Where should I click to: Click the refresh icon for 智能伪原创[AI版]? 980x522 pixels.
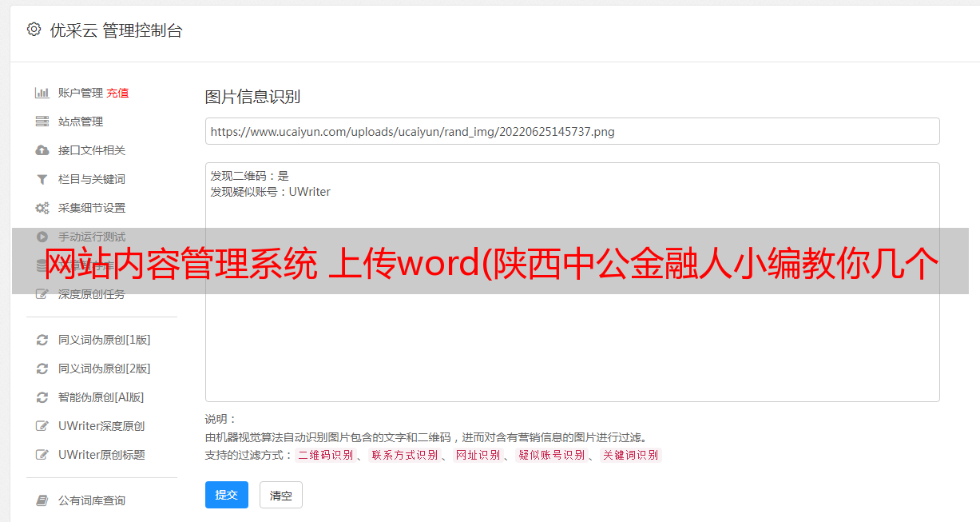42,397
